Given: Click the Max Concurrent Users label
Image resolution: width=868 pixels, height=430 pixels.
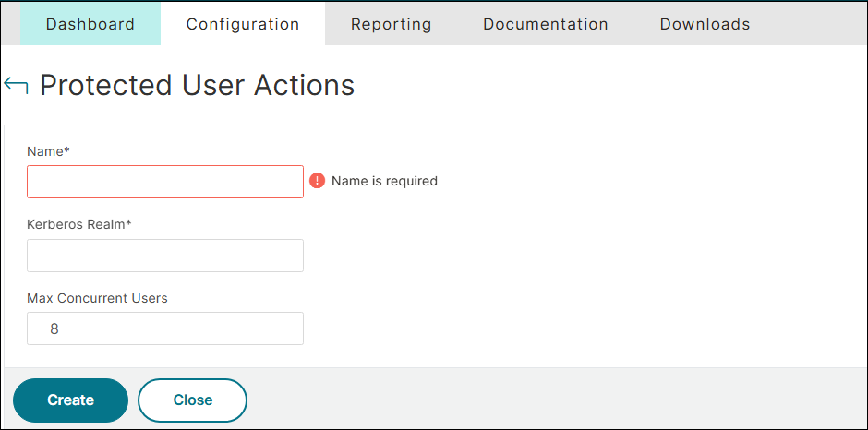Looking at the screenshot, I should click(97, 298).
